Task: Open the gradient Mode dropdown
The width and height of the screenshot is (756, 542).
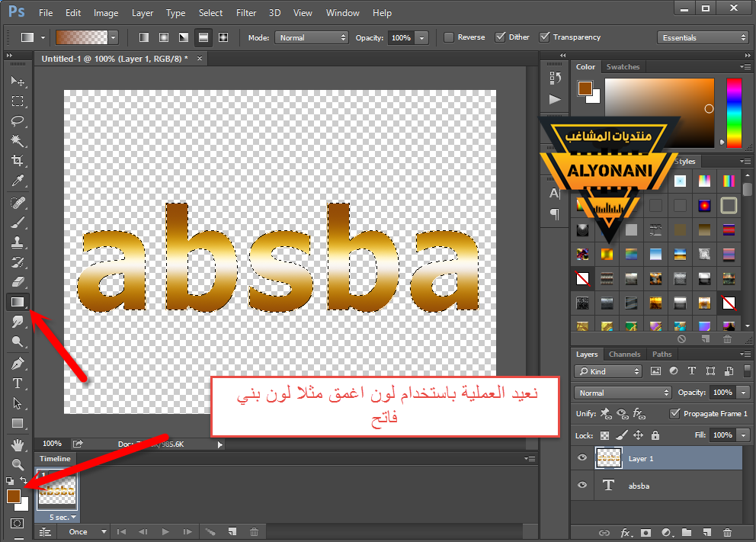Action: pyautogui.click(x=312, y=37)
